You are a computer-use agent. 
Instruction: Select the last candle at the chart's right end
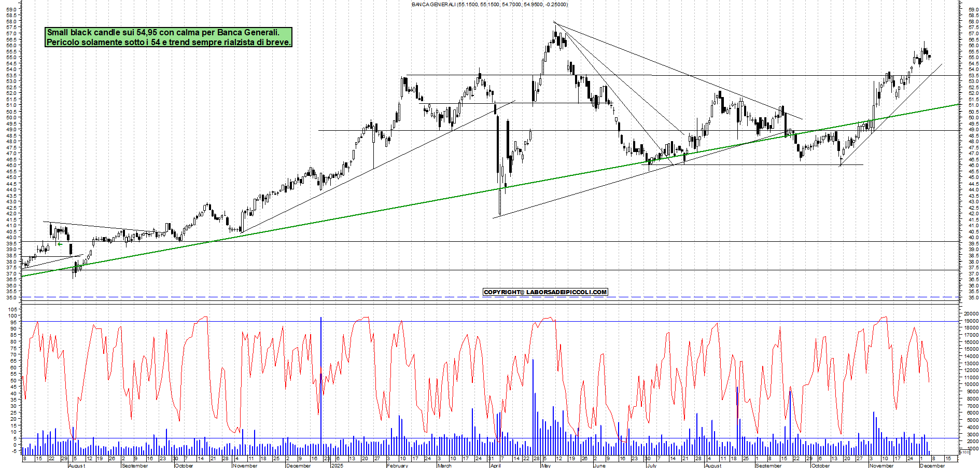[929, 57]
